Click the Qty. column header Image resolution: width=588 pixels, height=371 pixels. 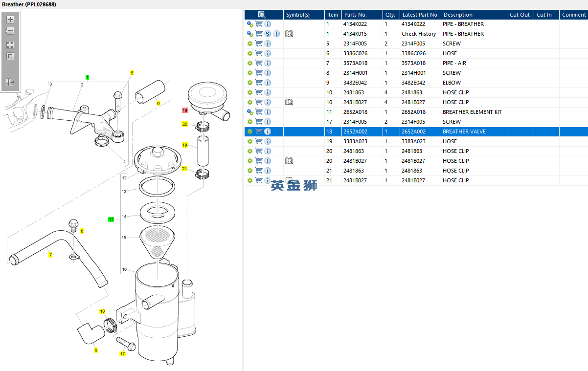390,15
